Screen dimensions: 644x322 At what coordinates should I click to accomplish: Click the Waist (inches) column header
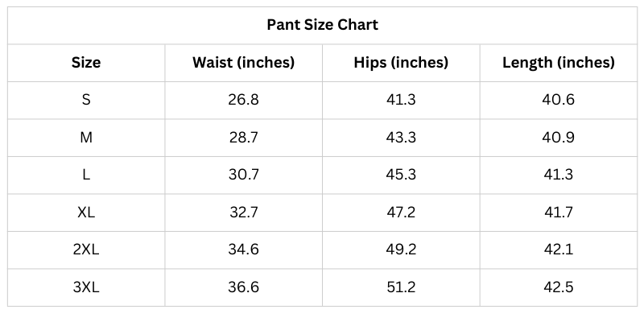coord(243,63)
